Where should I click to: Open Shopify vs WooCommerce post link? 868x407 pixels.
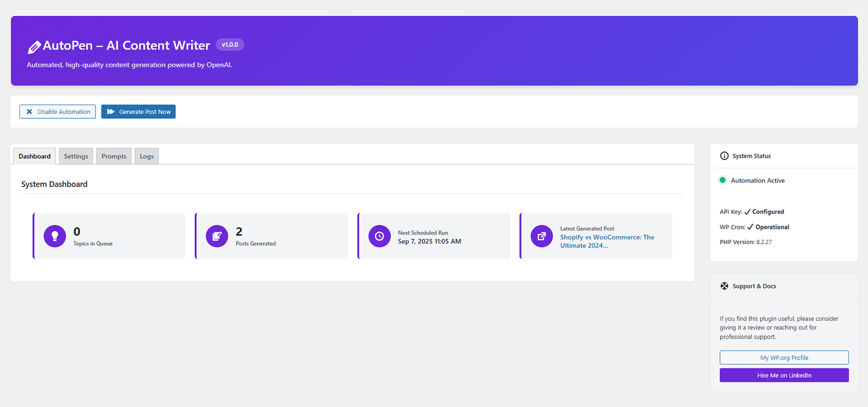click(x=607, y=241)
